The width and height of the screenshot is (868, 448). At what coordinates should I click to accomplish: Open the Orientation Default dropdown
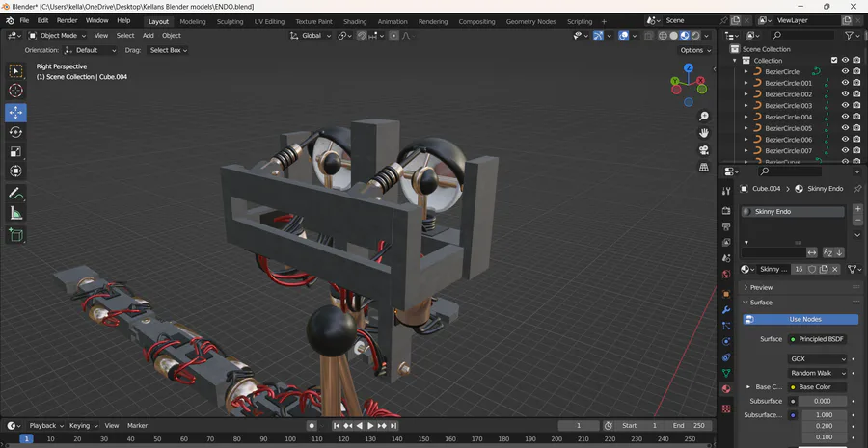pyautogui.click(x=91, y=50)
